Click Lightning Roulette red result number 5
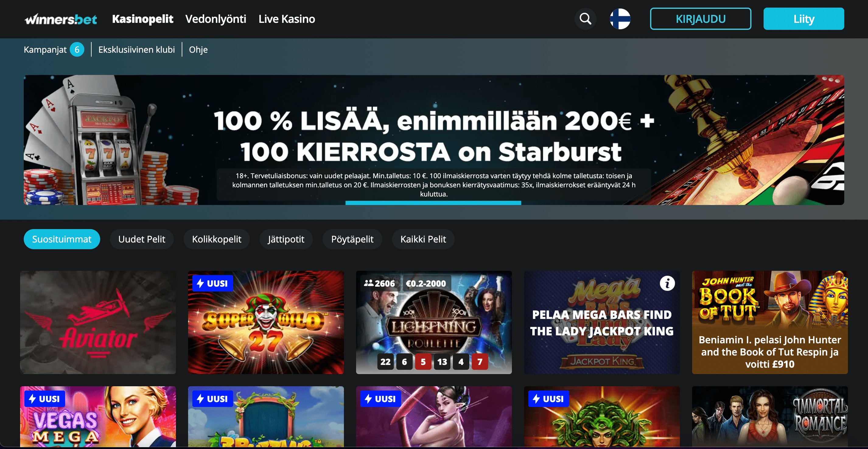Screen dimensions: 868x449 click(423, 362)
